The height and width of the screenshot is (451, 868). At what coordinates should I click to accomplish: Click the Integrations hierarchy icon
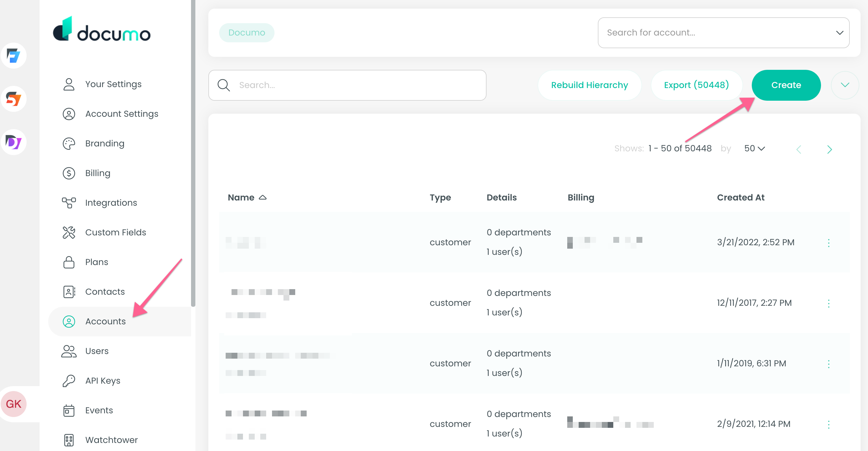coord(69,202)
